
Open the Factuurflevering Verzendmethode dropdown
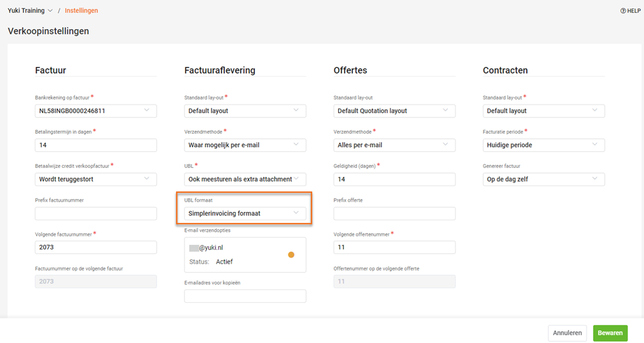tap(245, 145)
